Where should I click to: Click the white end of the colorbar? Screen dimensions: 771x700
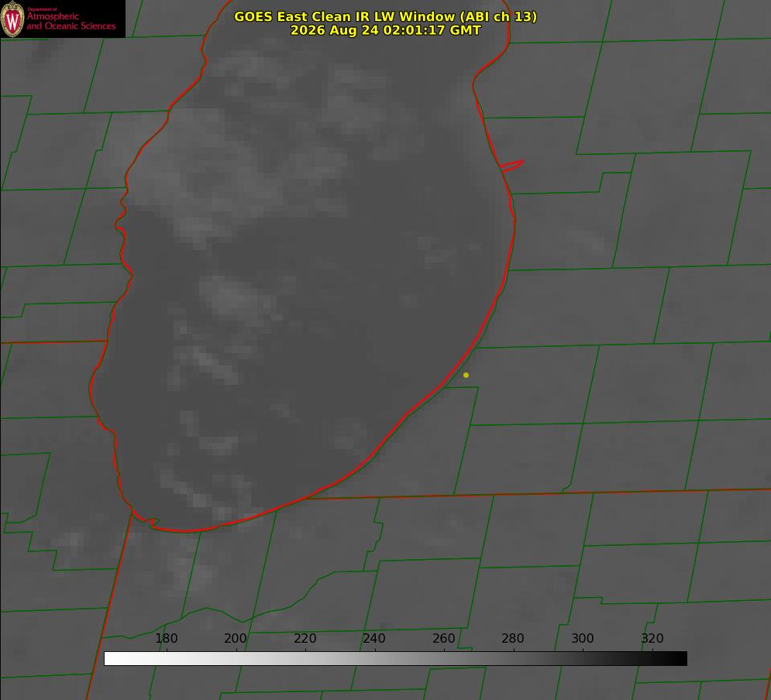(x=113, y=659)
